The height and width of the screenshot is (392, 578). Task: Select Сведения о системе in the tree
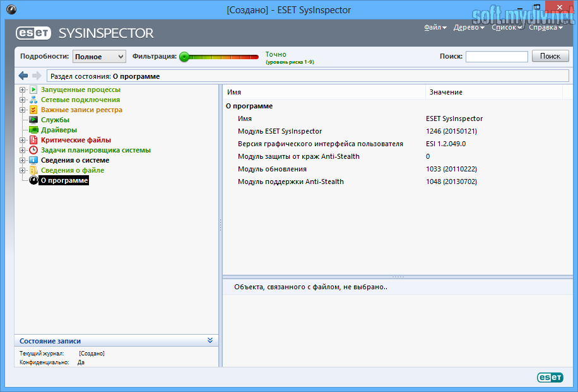(x=75, y=160)
